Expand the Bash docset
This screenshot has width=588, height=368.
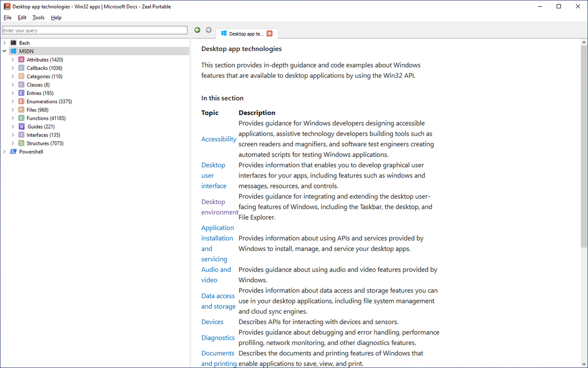tap(4, 43)
